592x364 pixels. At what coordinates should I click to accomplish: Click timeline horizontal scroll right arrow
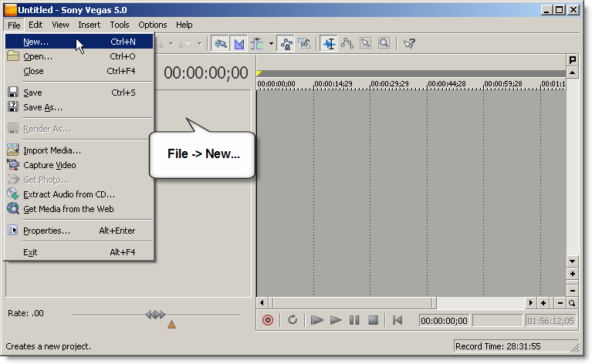(x=531, y=302)
